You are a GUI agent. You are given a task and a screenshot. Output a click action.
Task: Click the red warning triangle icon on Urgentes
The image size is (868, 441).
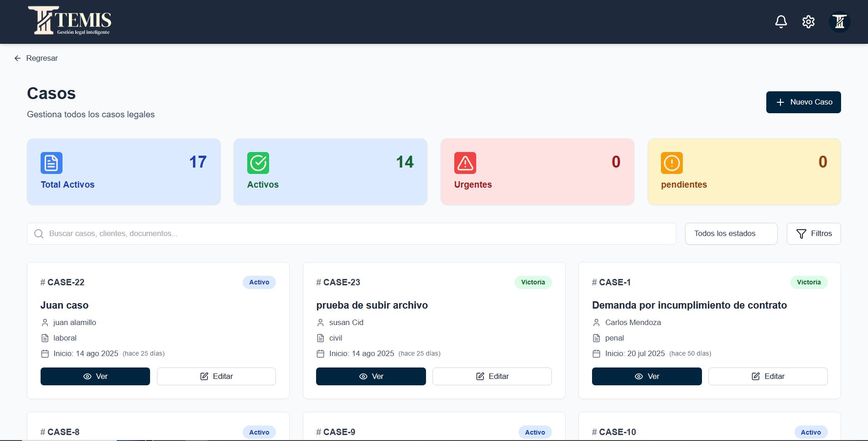[465, 163]
